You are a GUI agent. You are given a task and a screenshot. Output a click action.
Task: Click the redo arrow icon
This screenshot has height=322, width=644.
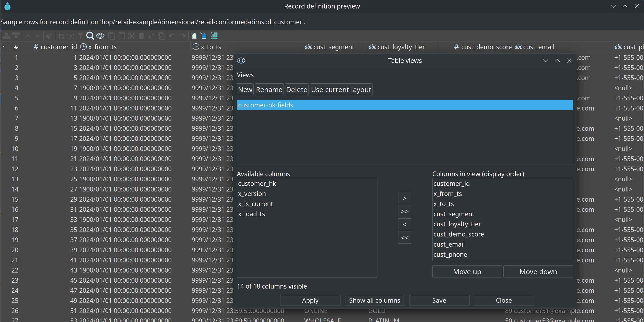click(183, 36)
